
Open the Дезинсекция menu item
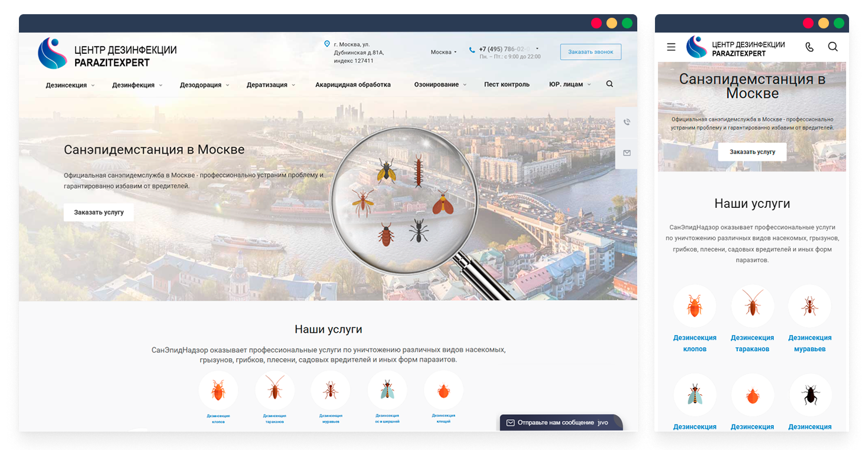(x=66, y=85)
